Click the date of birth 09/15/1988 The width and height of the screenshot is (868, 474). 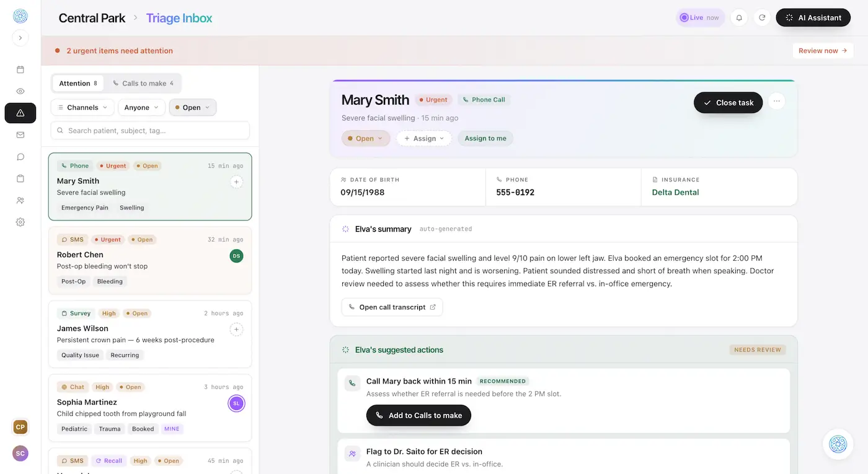[362, 192]
